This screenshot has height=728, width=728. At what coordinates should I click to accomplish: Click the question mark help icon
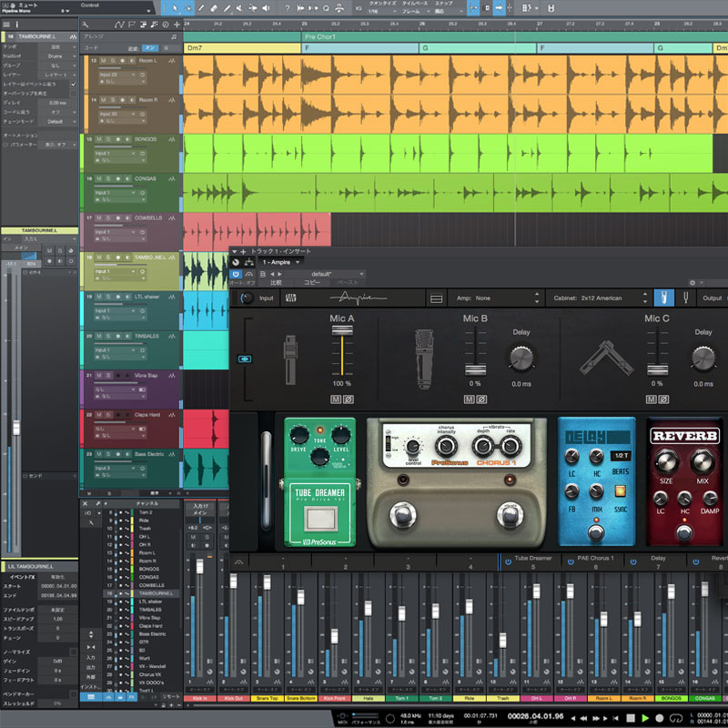pyautogui.click(x=288, y=8)
